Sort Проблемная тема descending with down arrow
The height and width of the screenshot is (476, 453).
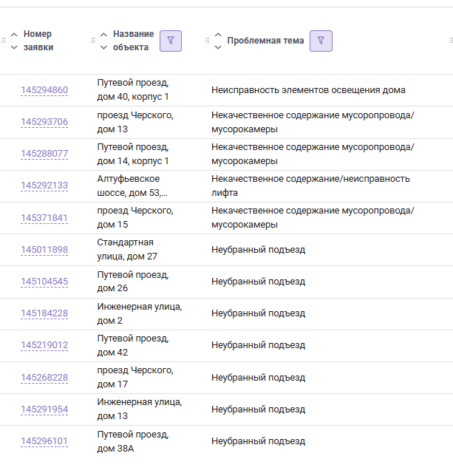coord(218,47)
